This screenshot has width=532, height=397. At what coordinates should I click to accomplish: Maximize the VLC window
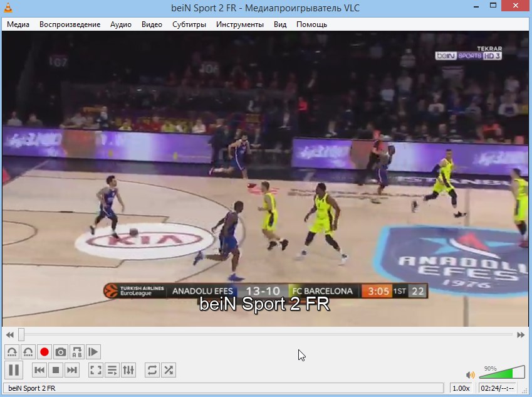pos(493,6)
